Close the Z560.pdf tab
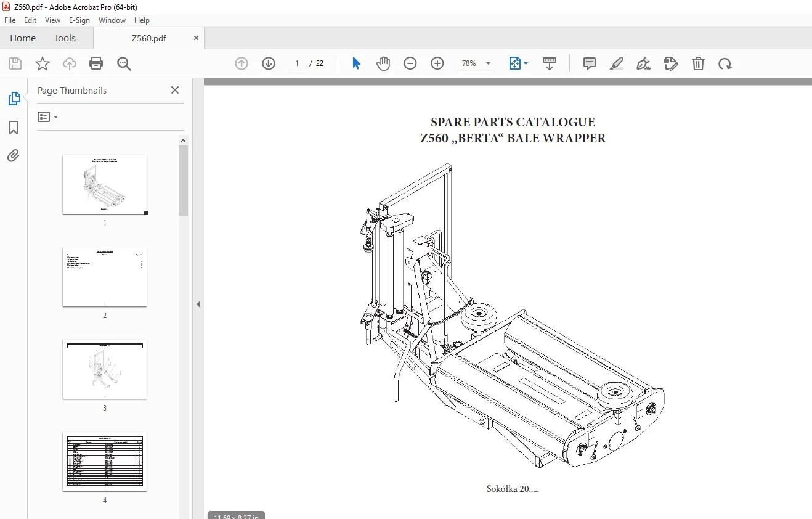The width and height of the screenshot is (812, 519). (197, 38)
